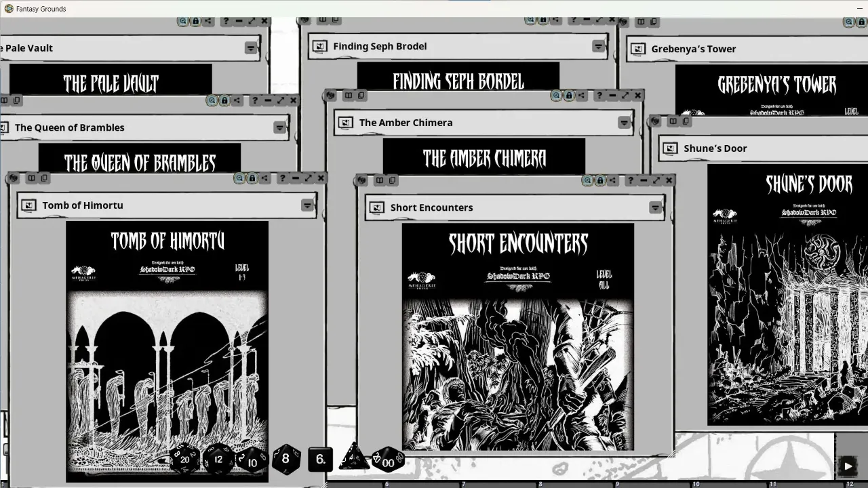Image resolution: width=868 pixels, height=488 pixels.
Task: Roll the d4 pyramid die
Action: [x=353, y=457]
